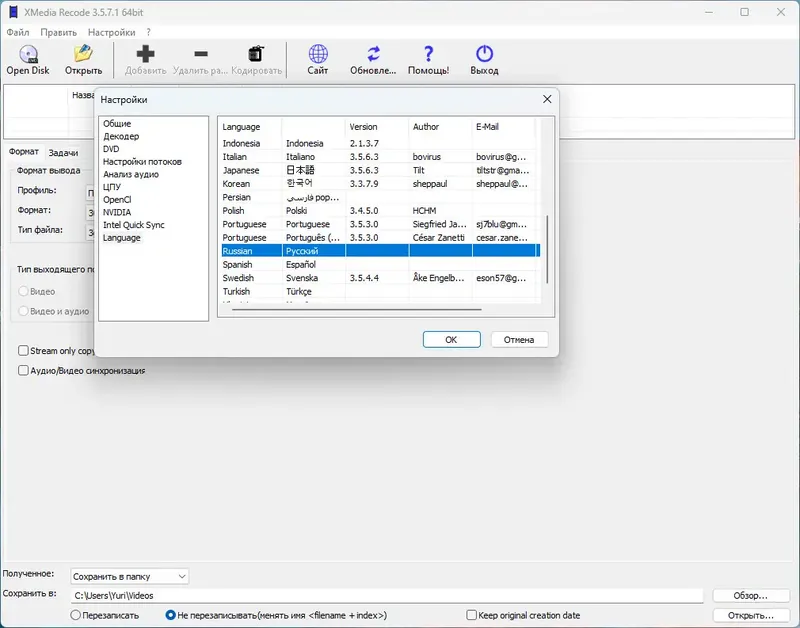Click the language list vertical scrollbar

pos(547,249)
